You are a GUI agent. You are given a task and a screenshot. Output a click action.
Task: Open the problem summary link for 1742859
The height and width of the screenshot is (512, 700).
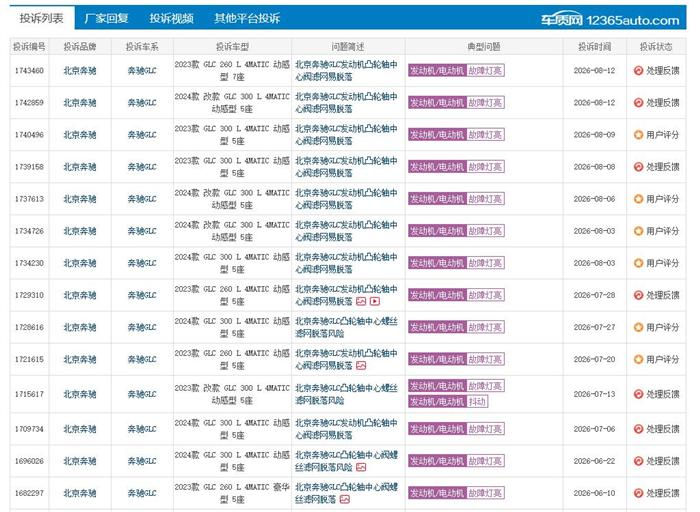346,103
